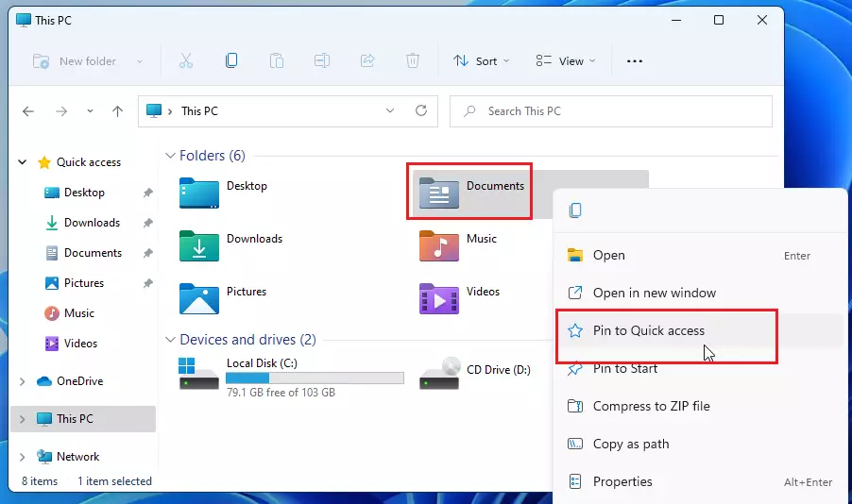Select the Music folder in Folders group
The image size is (852, 504).
tap(459, 245)
